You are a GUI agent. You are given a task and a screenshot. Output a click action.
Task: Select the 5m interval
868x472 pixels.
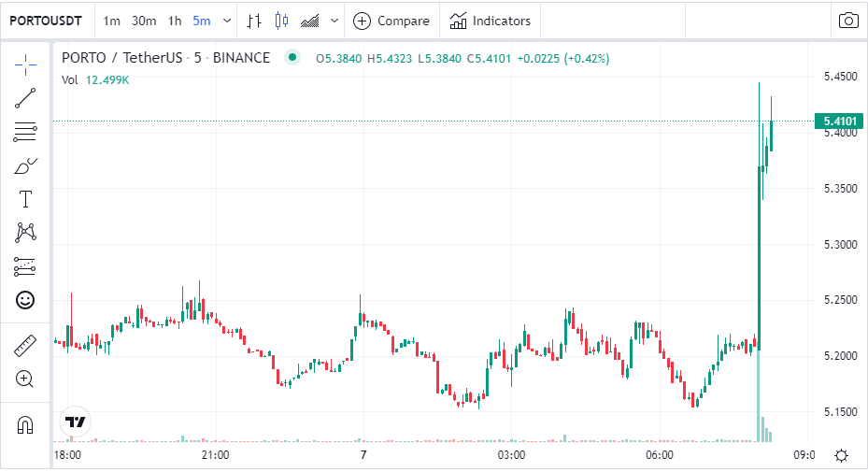click(x=202, y=21)
